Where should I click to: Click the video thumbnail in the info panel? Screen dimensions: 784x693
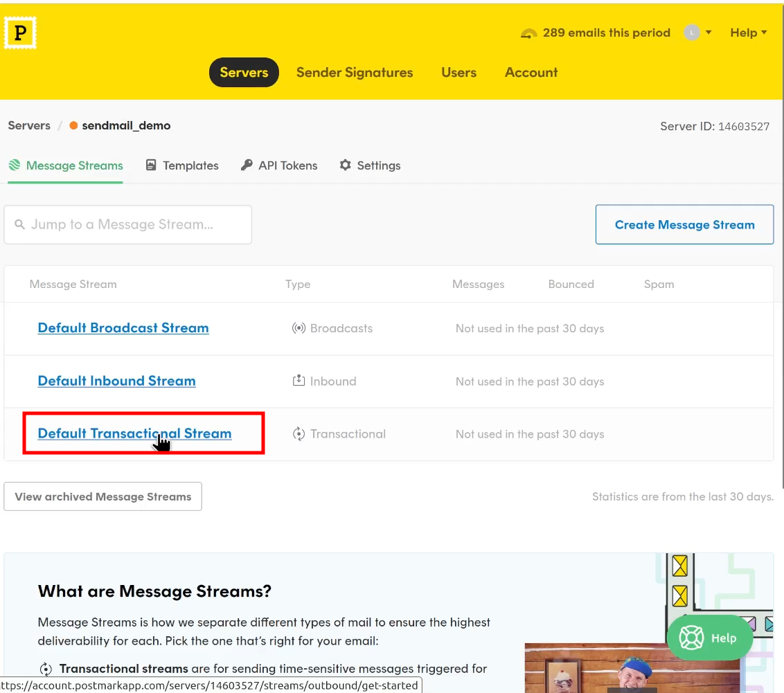click(x=632, y=668)
